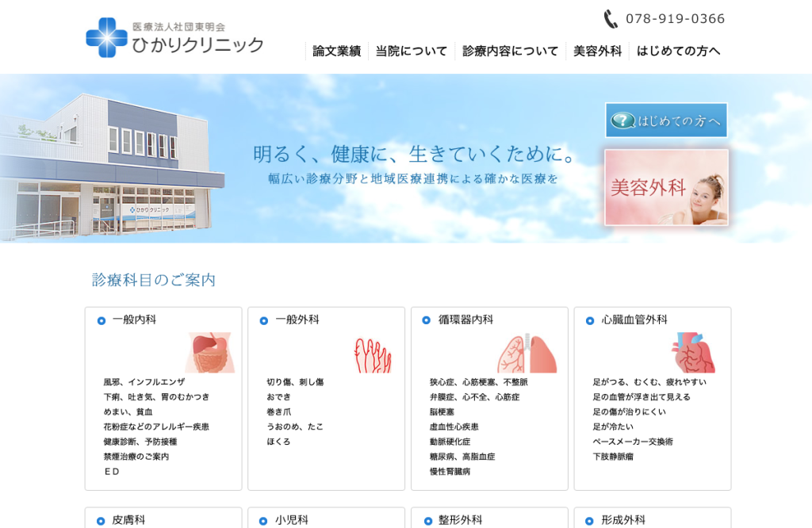Open the pink 美容外科 banner
Viewport: 812px width, 528px height.
point(666,187)
